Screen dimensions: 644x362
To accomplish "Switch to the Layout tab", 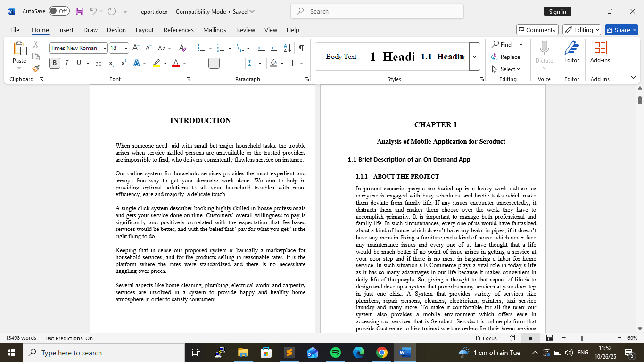I will [x=144, y=30].
